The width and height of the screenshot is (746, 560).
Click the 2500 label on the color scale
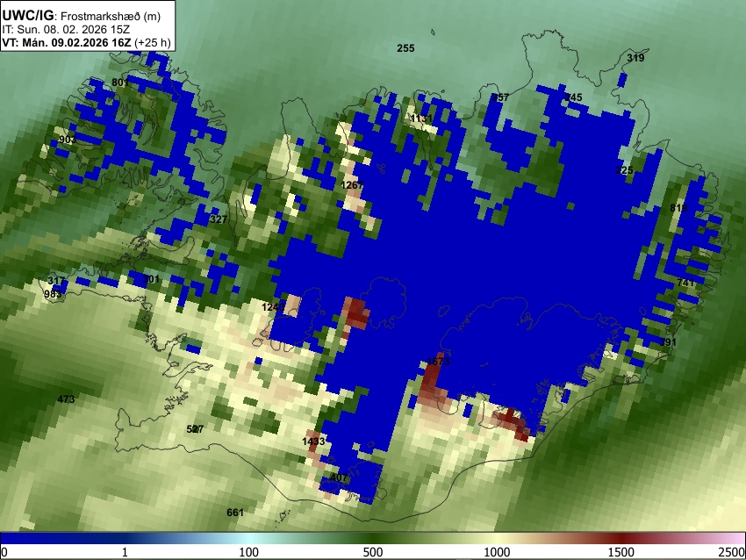(732, 552)
